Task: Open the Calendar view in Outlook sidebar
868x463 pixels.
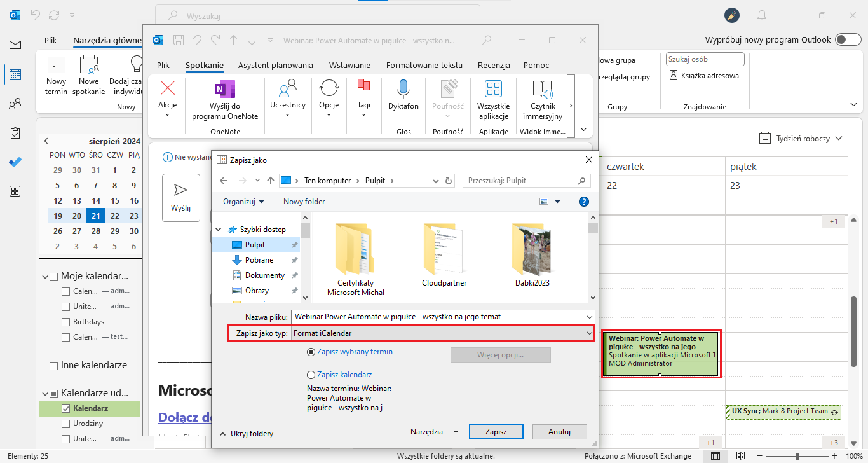Action: [15, 74]
